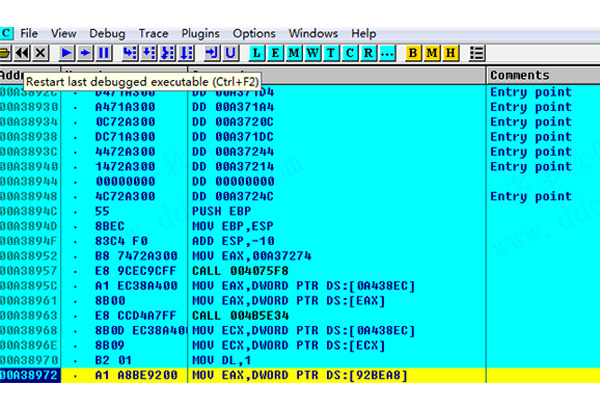Open Log window with L button
This screenshot has width=600, height=410.
[258, 52]
